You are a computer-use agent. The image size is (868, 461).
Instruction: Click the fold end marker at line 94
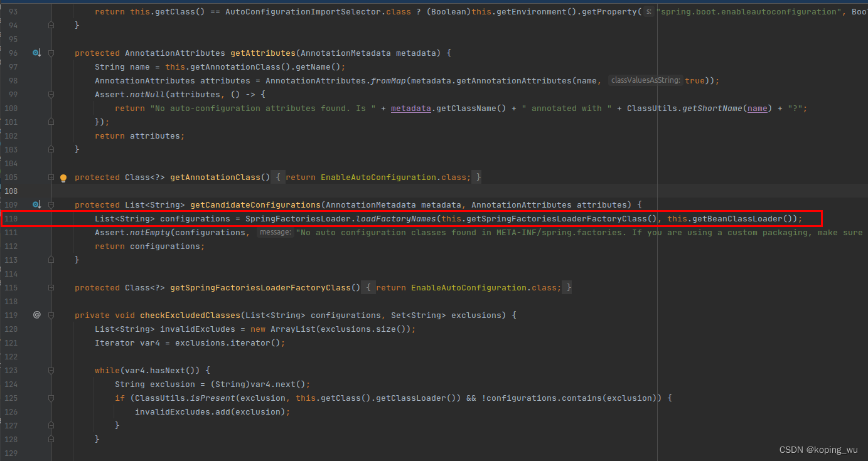tap(51, 26)
